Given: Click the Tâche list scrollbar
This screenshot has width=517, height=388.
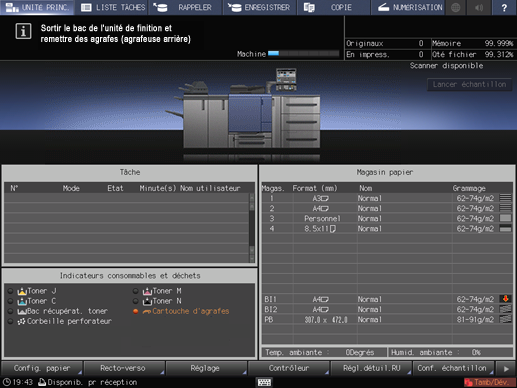Looking at the screenshot, I should 252,228.
